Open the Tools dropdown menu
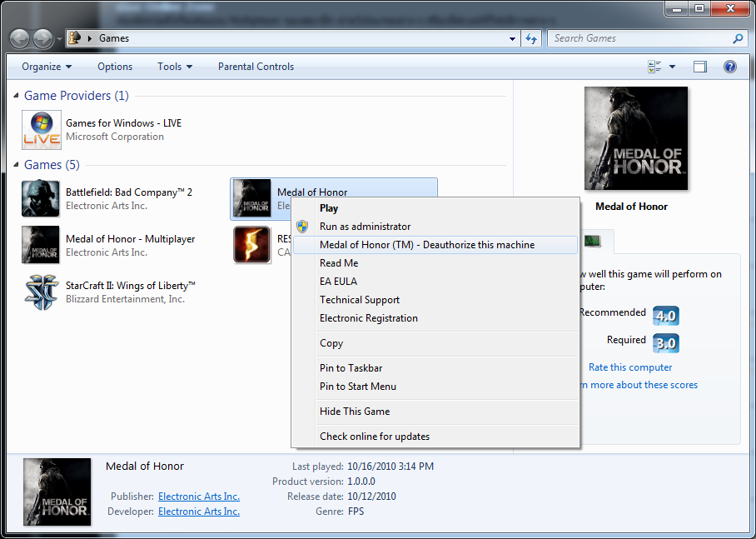Screen dimensions: 756x539 (175, 67)
